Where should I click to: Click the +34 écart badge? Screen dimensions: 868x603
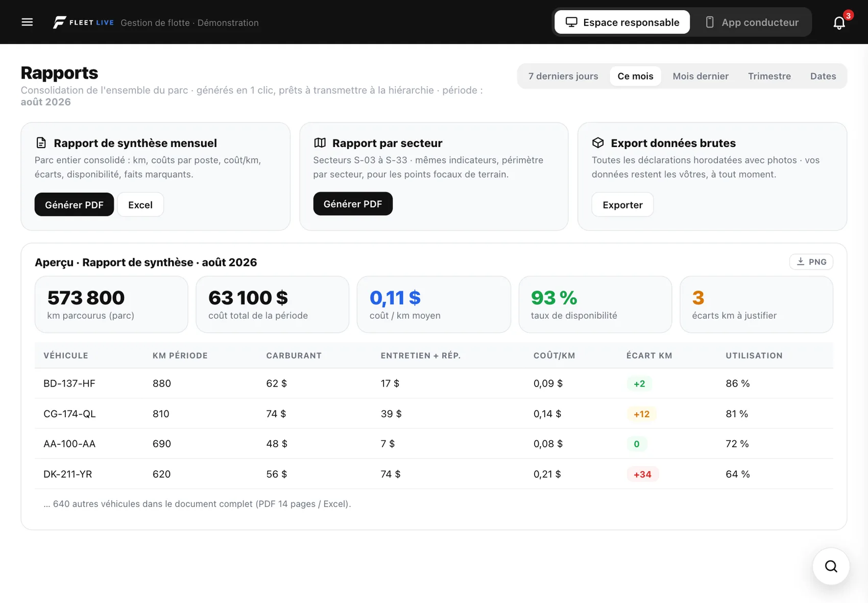(x=642, y=474)
